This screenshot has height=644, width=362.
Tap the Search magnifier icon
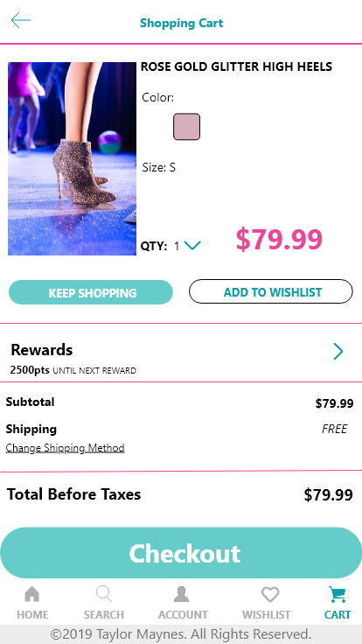pos(104,594)
